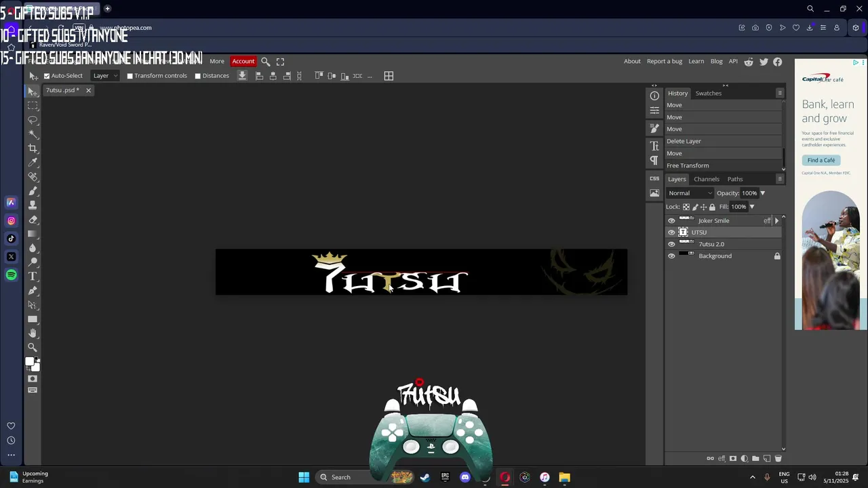This screenshot has height=488, width=868.
Task: Hide the Joker Smile layer
Action: coord(671,220)
